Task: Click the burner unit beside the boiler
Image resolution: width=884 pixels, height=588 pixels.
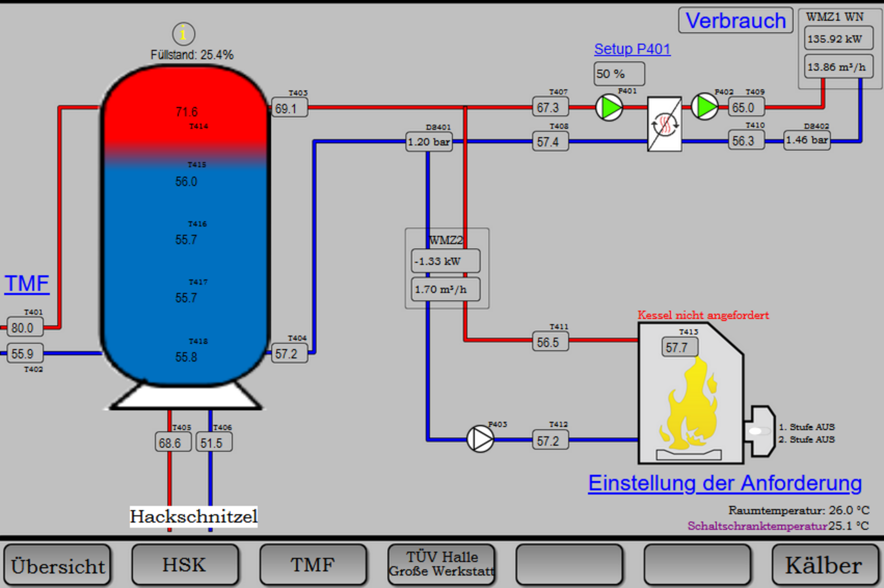Action: pyautogui.click(x=760, y=431)
